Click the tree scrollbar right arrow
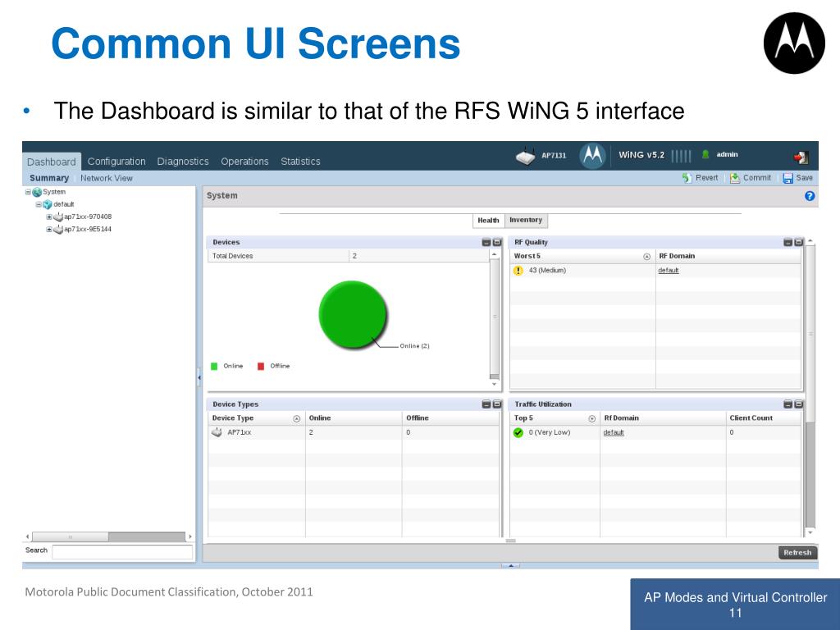The width and height of the screenshot is (840, 630). (189, 536)
